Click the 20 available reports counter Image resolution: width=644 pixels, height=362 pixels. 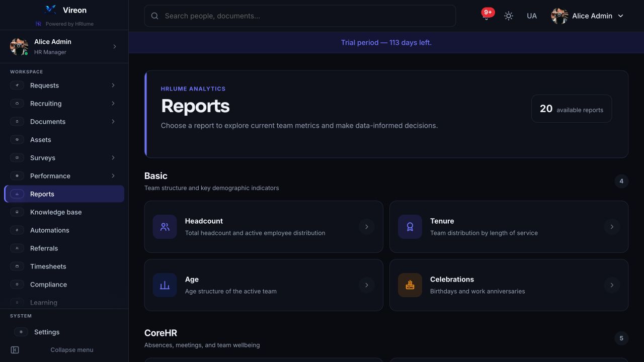click(572, 109)
